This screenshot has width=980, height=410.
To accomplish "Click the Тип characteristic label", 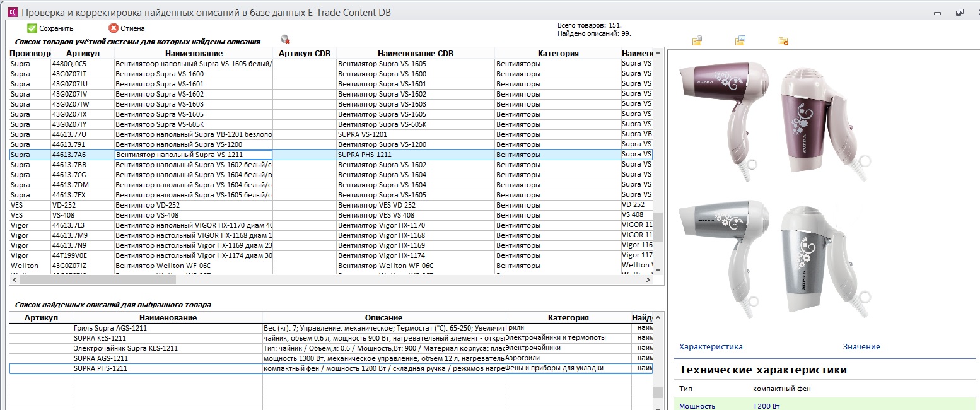I will (x=685, y=389).
